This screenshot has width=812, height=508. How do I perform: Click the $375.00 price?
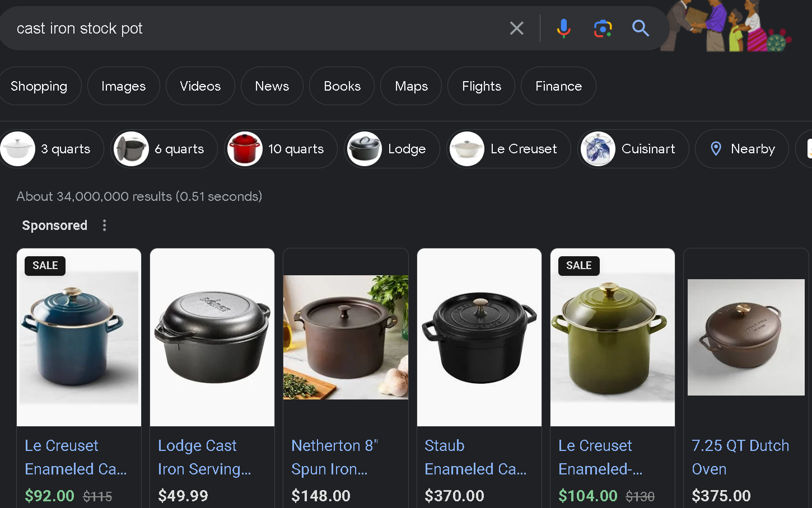click(x=721, y=496)
